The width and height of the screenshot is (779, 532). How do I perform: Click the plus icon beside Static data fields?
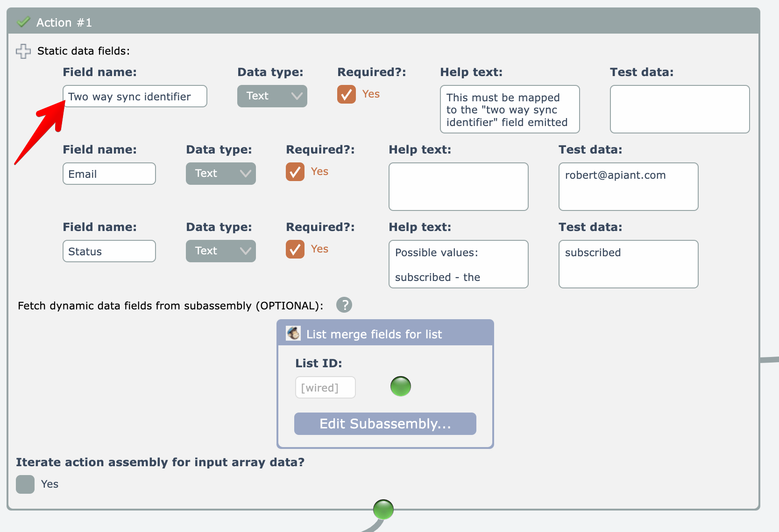pos(23,51)
